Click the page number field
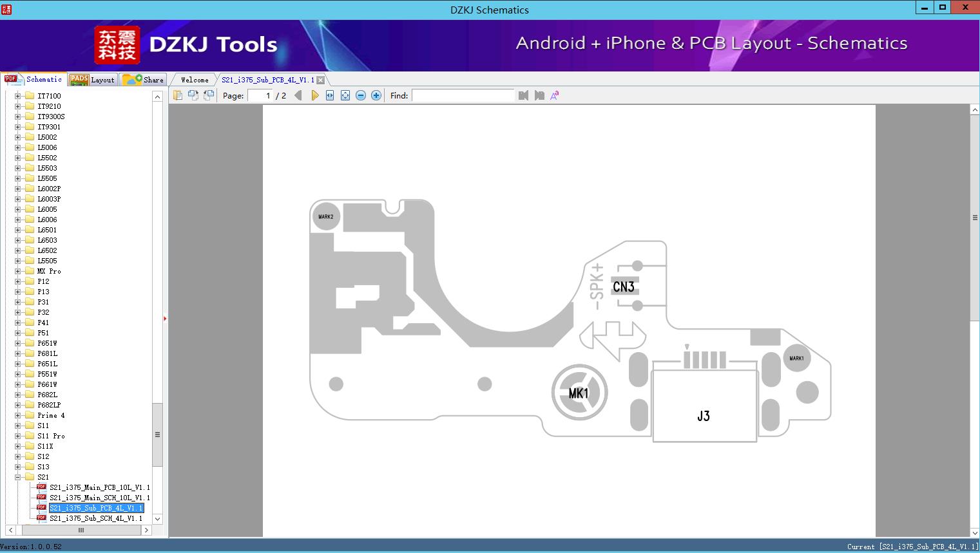 point(260,95)
